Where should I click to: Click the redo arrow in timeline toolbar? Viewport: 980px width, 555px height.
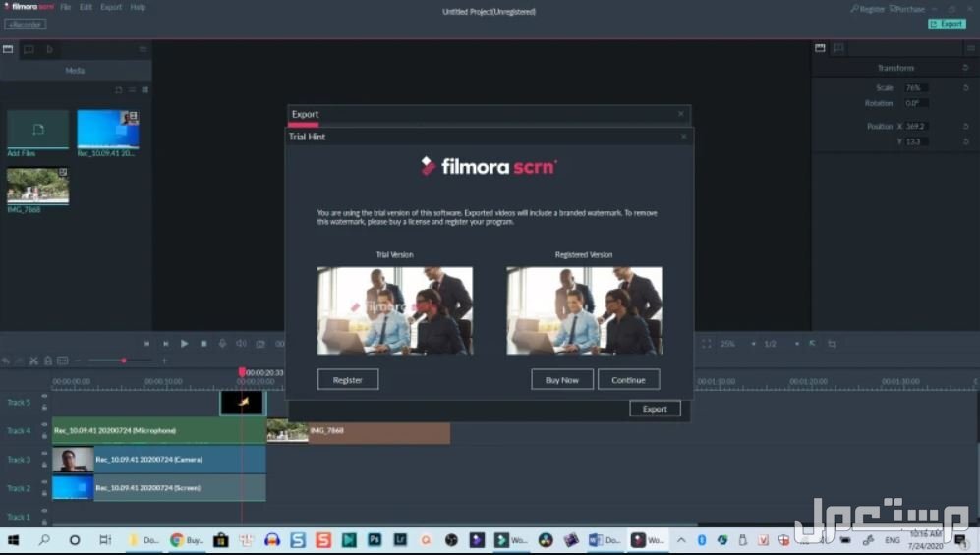click(20, 361)
